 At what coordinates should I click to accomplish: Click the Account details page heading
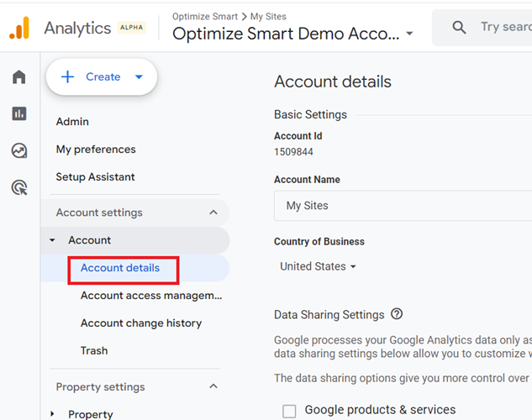[x=333, y=81]
